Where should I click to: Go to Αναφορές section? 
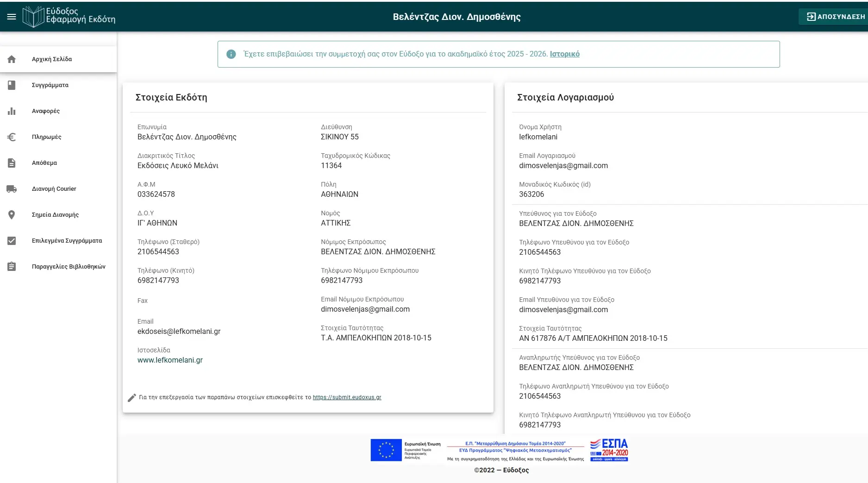pyautogui.click(x=58, y=111)
